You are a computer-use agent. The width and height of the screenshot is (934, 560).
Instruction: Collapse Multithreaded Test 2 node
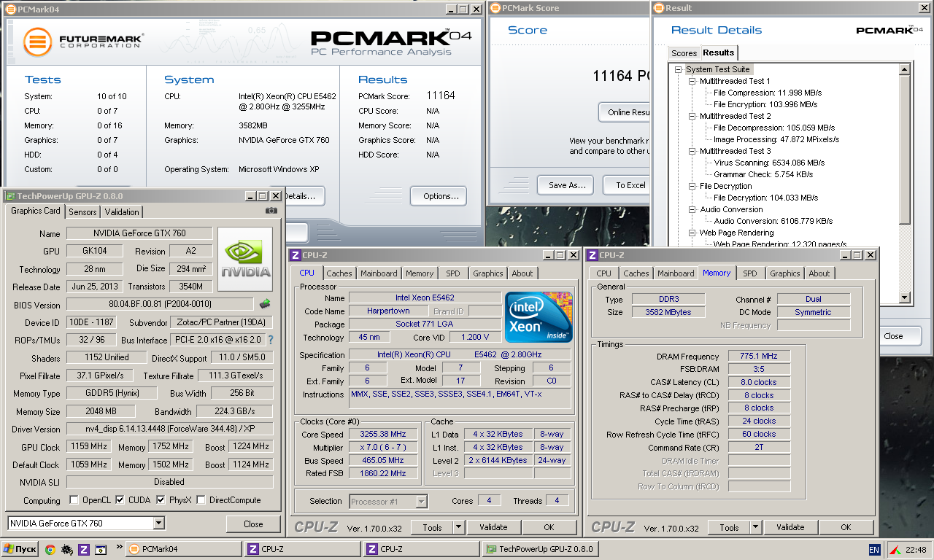coord(692,117)
